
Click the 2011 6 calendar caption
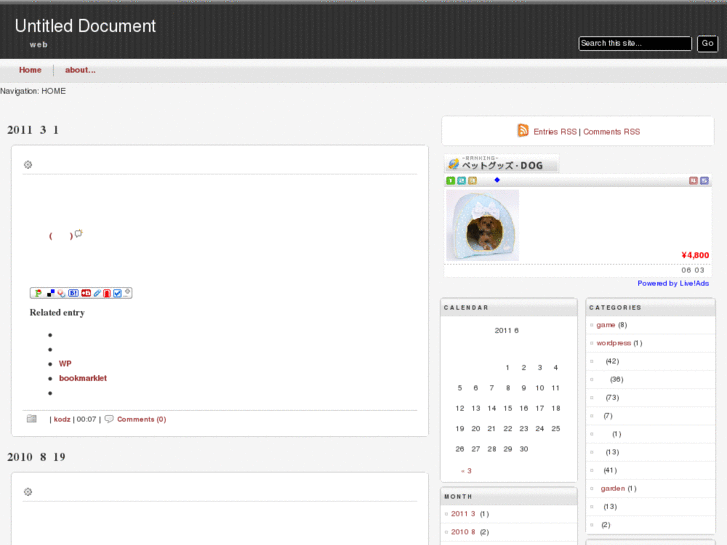[506, 331]
